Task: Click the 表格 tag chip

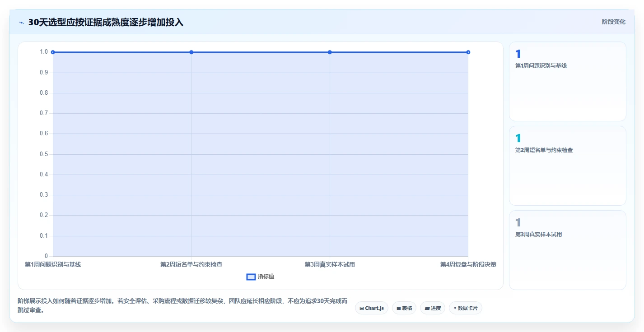Action: point(404,308)
